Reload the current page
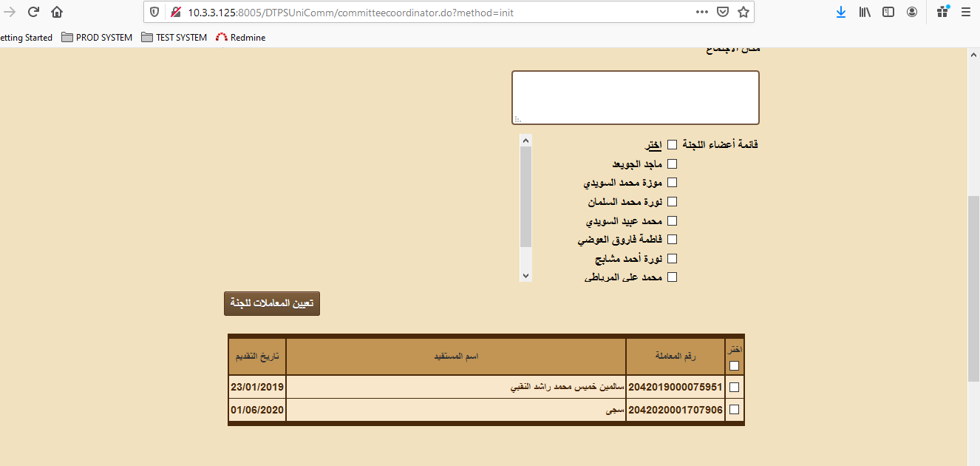This screenshot has width=980, height=466. pyautogui.click(x=33, y=12)
